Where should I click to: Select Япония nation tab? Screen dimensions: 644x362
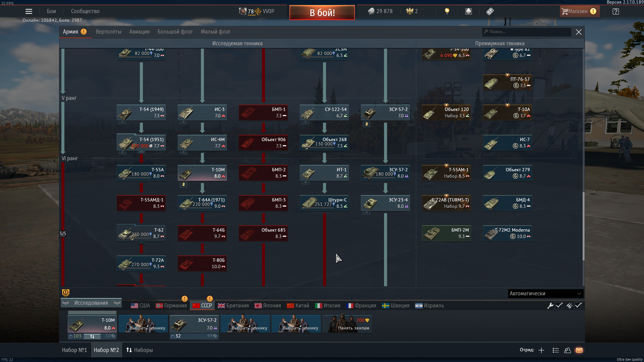tap(268, 306)
